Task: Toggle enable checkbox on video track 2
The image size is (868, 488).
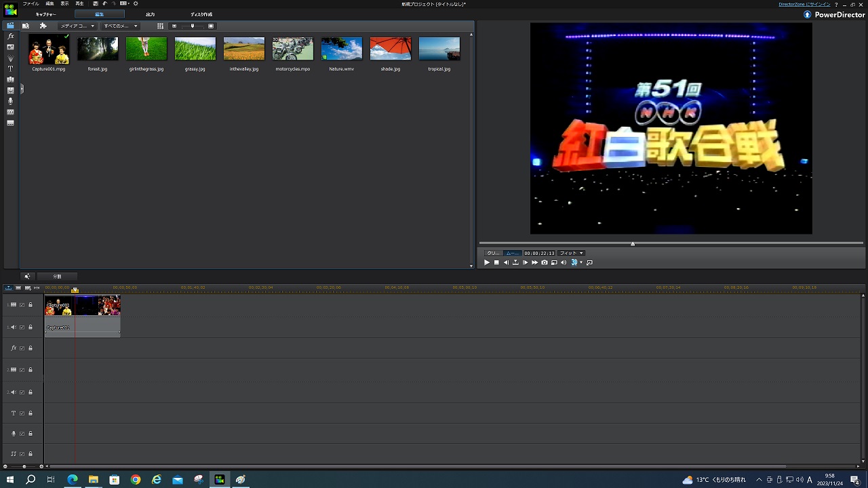Action: 22,370
